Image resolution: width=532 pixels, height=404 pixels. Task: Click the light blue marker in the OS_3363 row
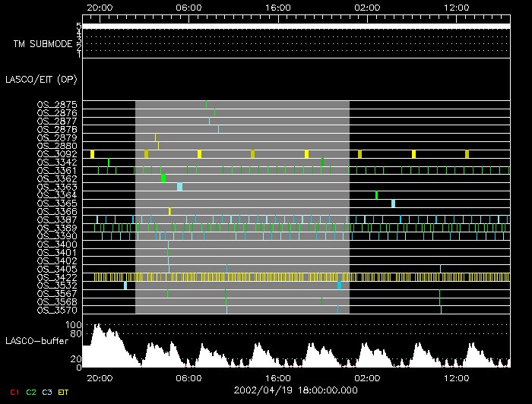pyautogui.click(x=180, y=187)
